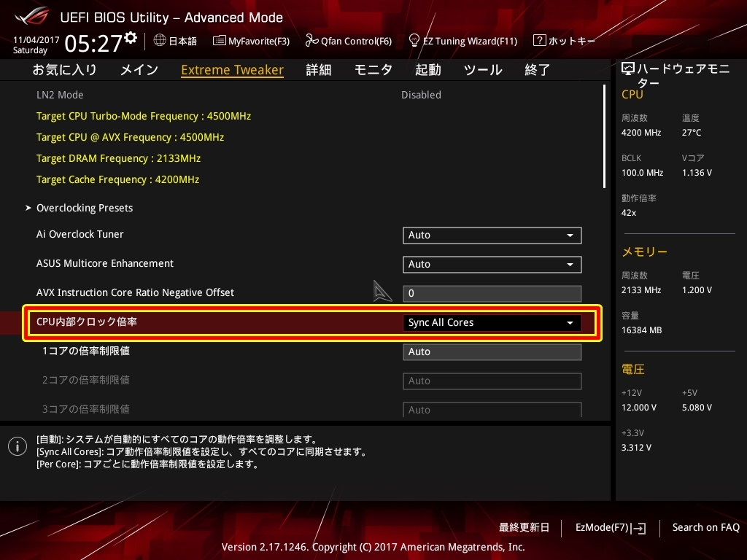Open settings via the gear icon by the clock
The height and width of the screenshot is (560, 747).
click(131, 38)
